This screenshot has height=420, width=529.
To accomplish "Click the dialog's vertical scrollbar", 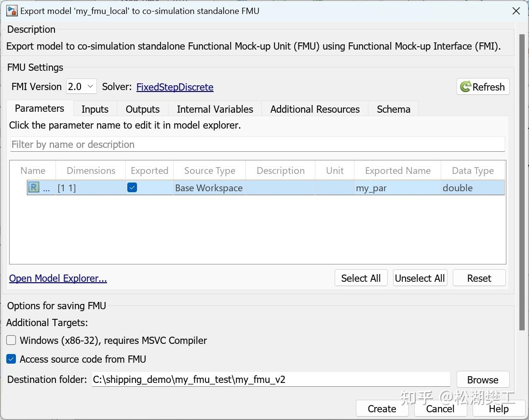I will 521,183.
